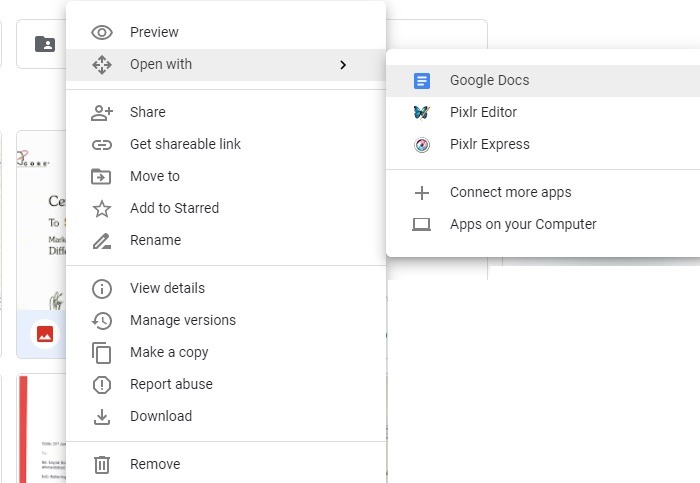Screen dimensions: 700x483
Task: Click the Manage versions history icon
Action: [102, 321]
